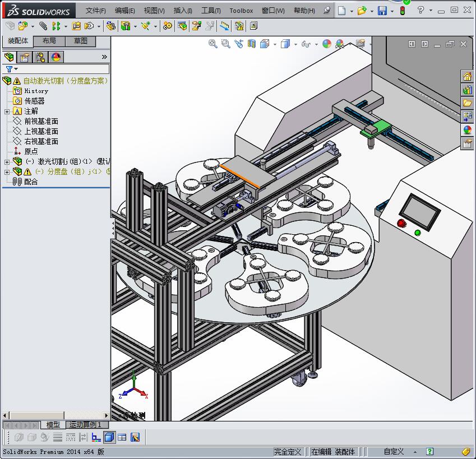Click the pin icon next to Help menu
Image resolution: width=476 pixels, height=459 pixels.
(x=327, y=10)
